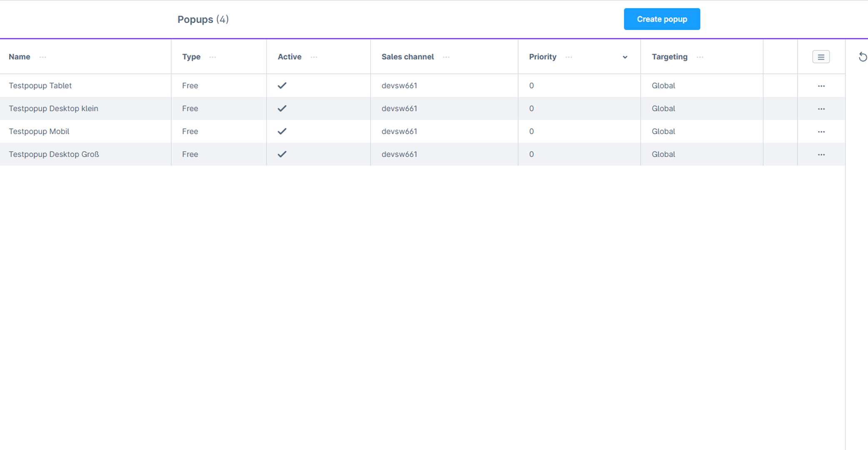The width and height of the screenshot is (868, 450).
Task: Sort by Name column header
Action: (20, 57)
